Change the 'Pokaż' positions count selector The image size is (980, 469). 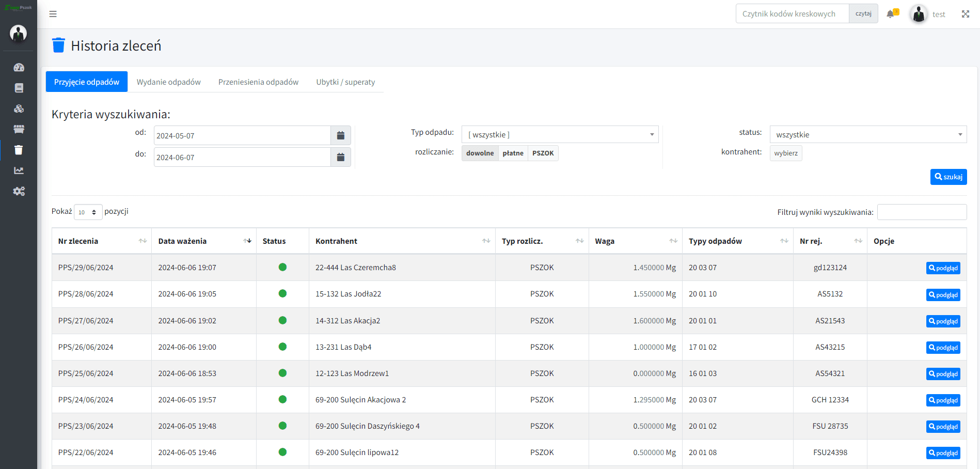(88, 212)
